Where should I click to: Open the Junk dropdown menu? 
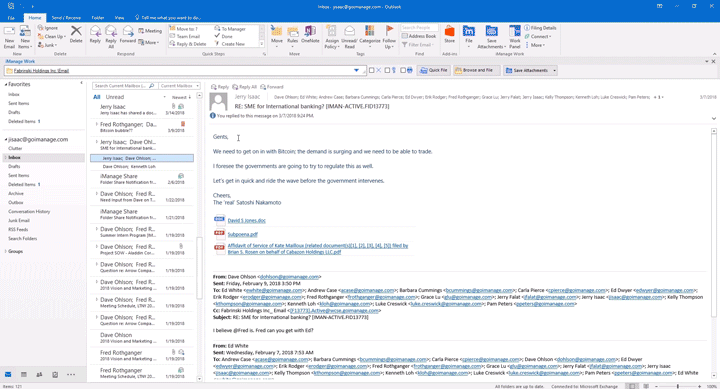47,45
